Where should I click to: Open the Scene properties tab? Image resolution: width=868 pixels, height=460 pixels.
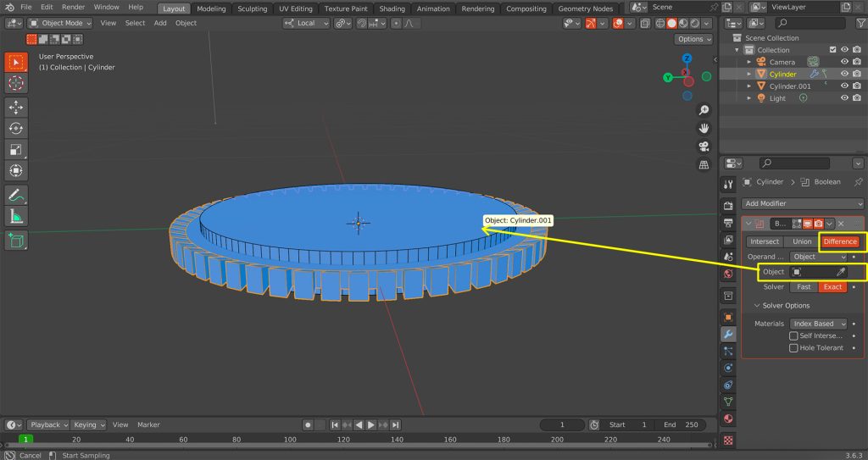[x=728, y=257]
